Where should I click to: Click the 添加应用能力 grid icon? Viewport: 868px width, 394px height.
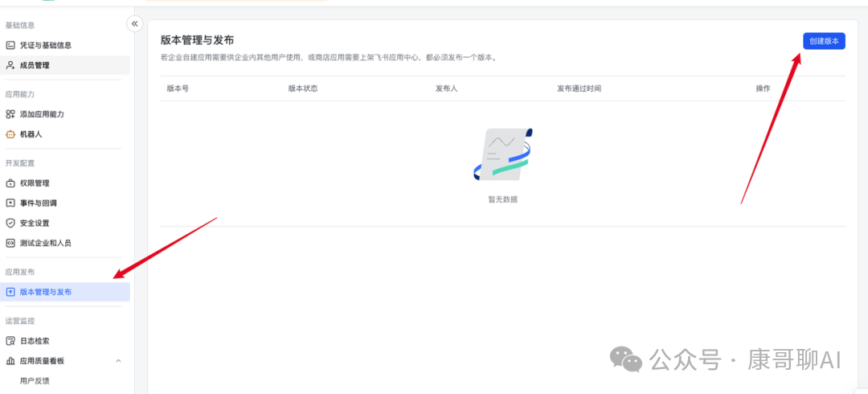tap(10, 114)
